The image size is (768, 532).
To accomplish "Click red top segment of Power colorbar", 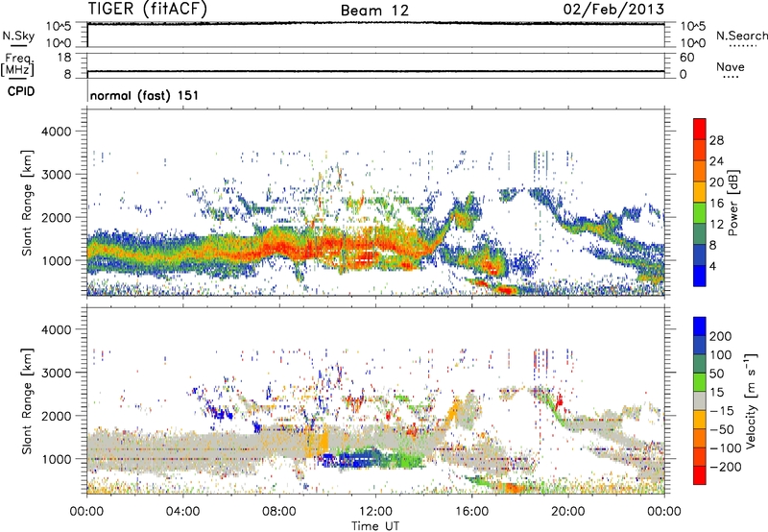I will 700,129.
